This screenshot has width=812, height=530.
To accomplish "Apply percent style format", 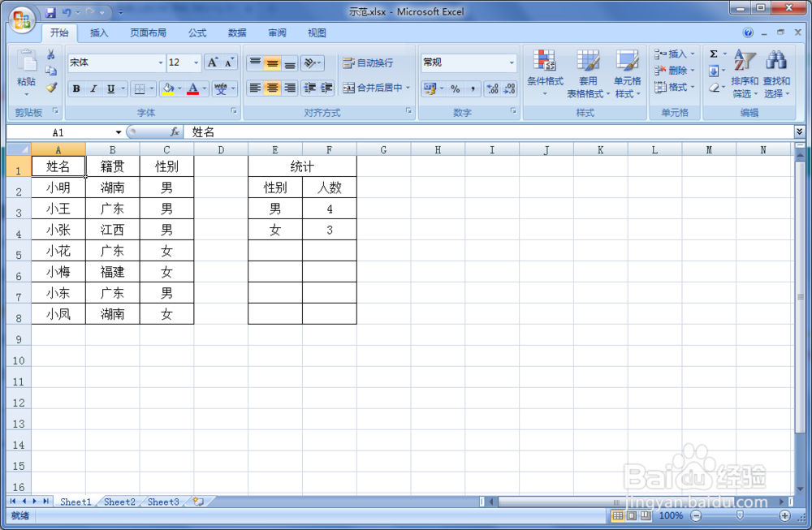I will pyautogui.click(x=456, y=88).
